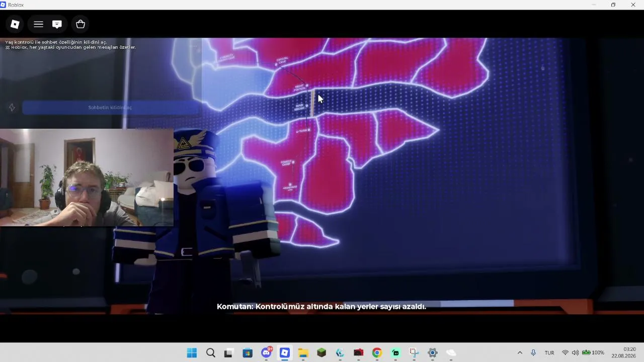
Task: Open the Windows Start menu
Action: coord(192,353)
